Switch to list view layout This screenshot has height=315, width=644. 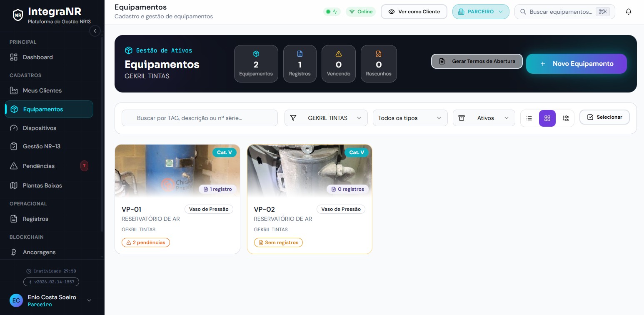(x=529, y=118)
